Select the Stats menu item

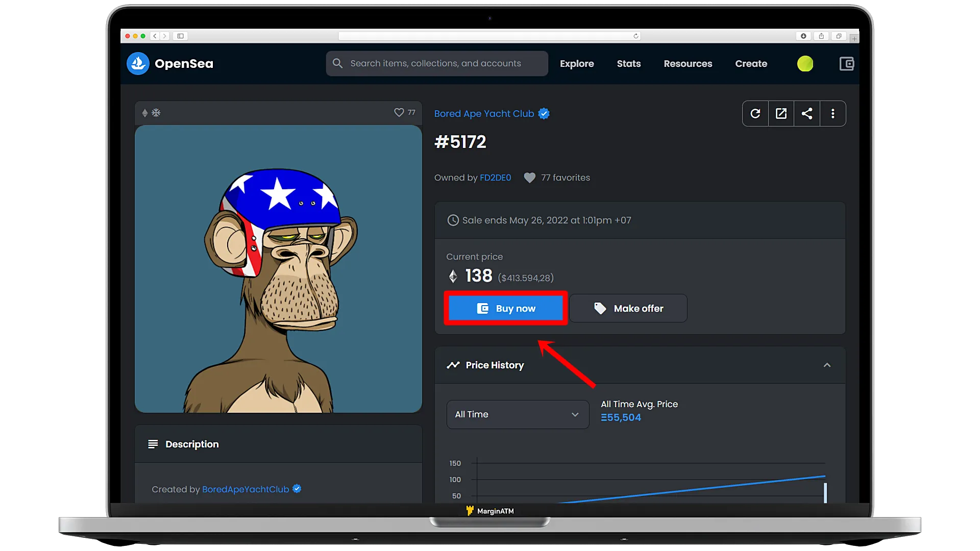click(629, 63)
